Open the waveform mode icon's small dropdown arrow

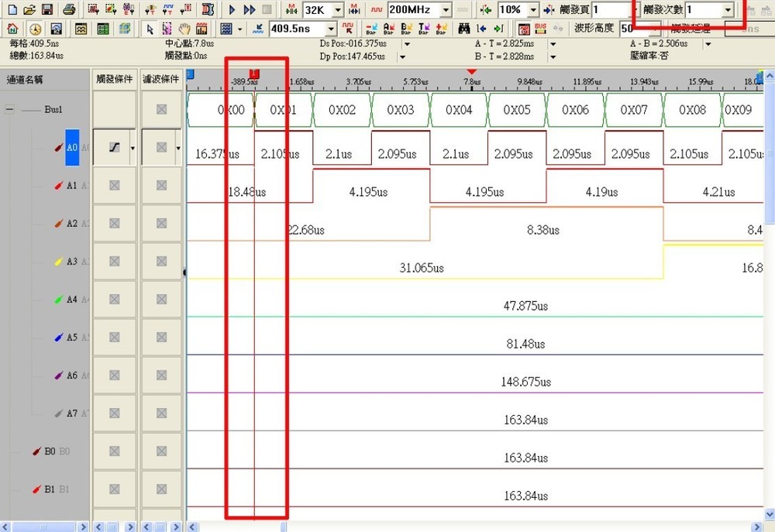point(239,29)
